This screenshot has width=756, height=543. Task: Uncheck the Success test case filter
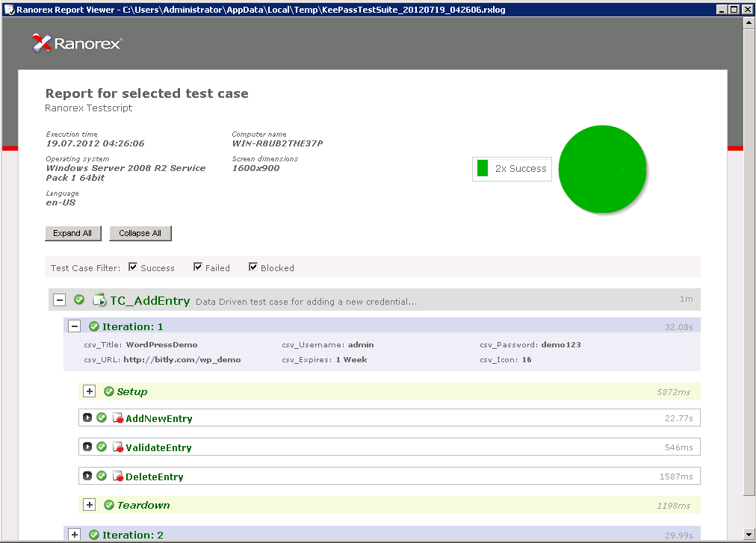coord(133,267)
